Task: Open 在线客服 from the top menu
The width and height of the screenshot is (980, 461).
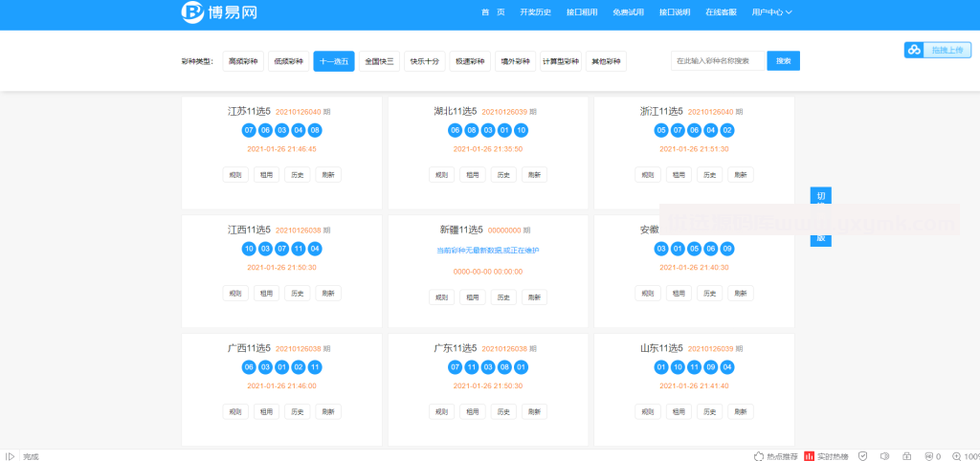Action: [721, 12]
